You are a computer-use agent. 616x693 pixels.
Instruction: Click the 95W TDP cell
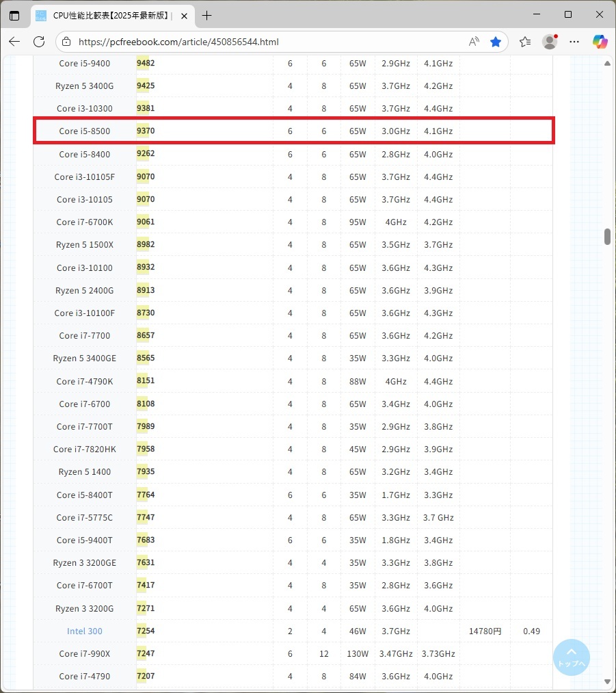click(x=358, y=222)
